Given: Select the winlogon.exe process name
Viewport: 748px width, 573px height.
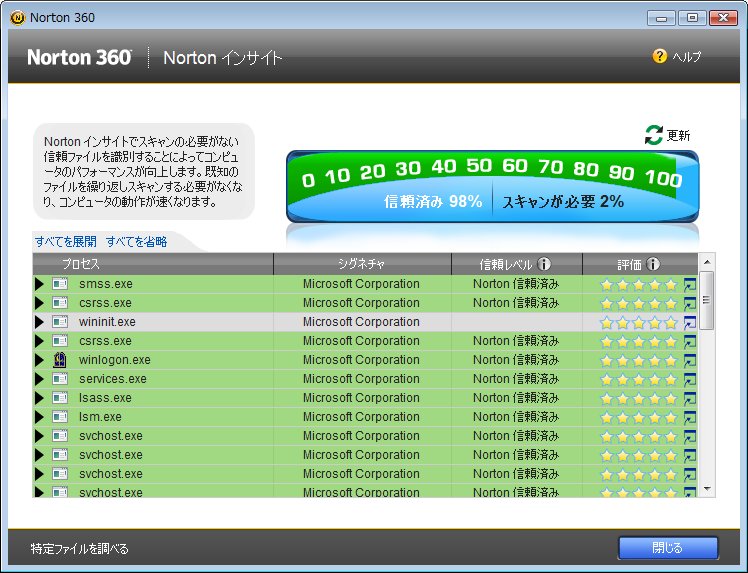Looking at the screenshot, I should tap(114, 360).
